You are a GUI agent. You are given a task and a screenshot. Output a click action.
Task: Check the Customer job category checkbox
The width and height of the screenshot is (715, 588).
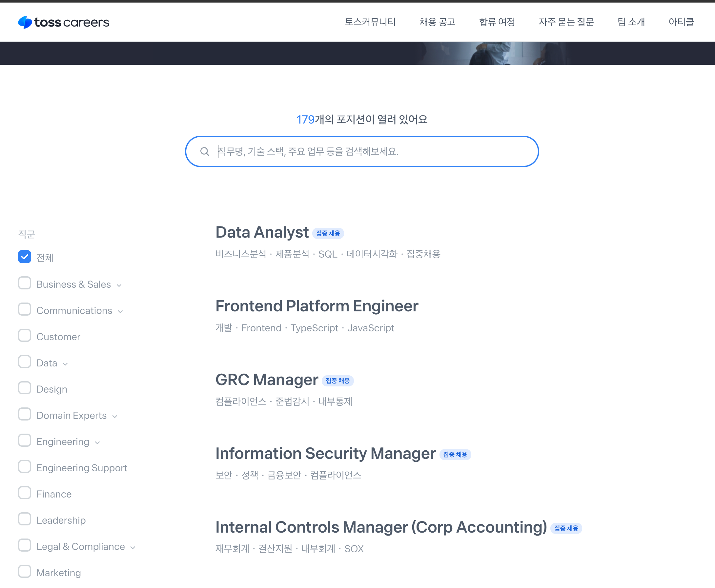pos(24,336)
